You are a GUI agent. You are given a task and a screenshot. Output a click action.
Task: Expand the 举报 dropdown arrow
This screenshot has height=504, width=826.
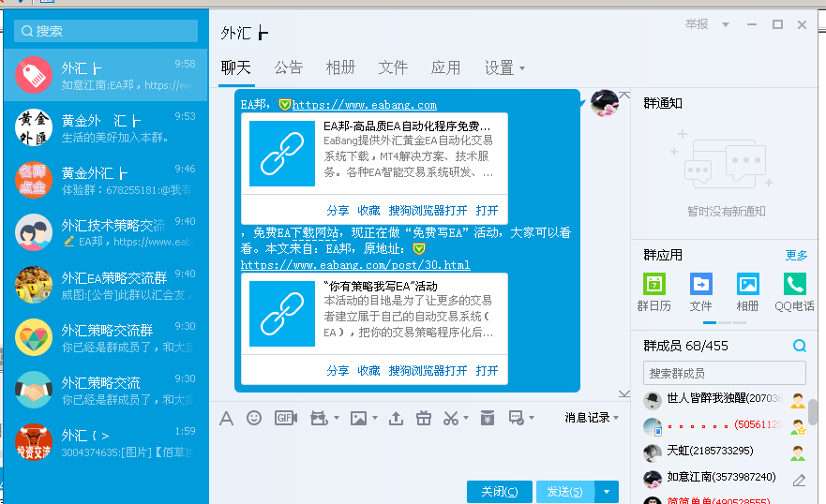(726, 24)
